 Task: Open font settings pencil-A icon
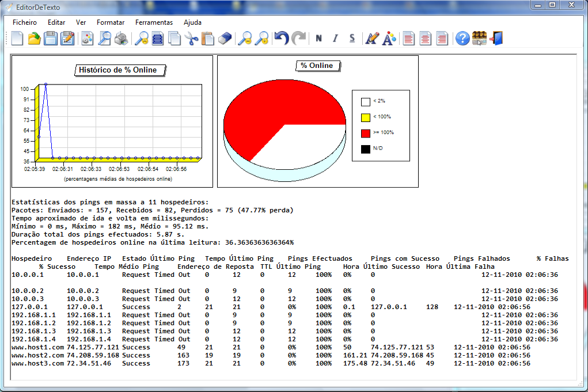click(372, 39)
